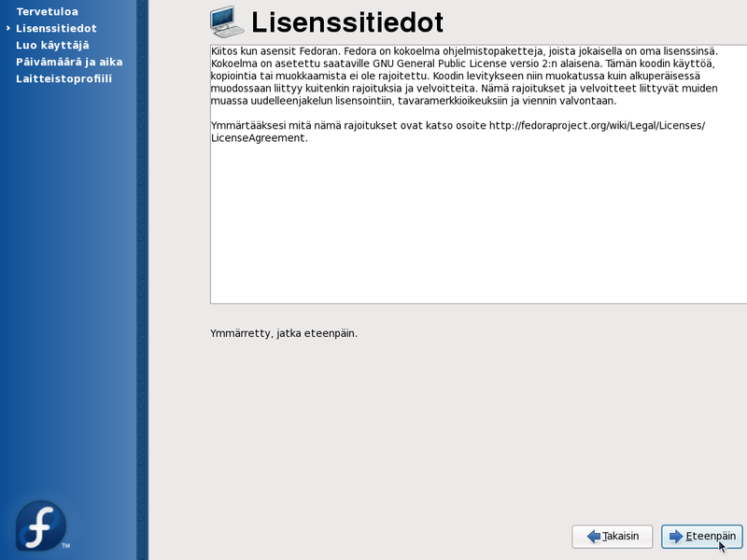Screen dimensions: 747x560
Task: Click the 'Ymmärretty, jatka eteenpäin.' label
Action: (284, 333)
